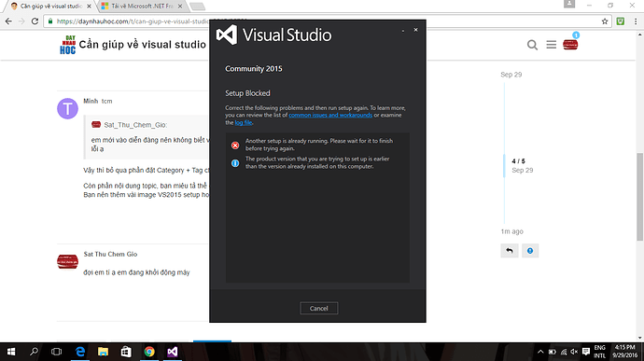Click the red error icon in setup list

[235, 146]
